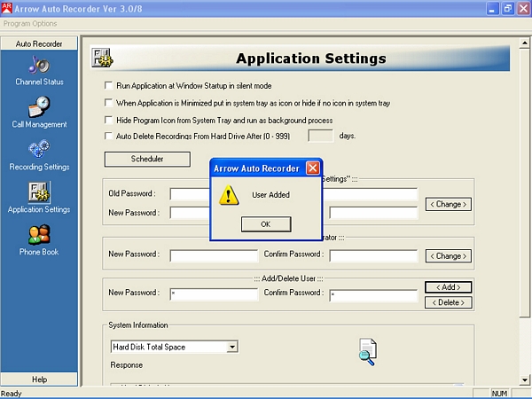
Task: Open the Hard Disk Total Space dropdown
Action: [x=232, y=347]
